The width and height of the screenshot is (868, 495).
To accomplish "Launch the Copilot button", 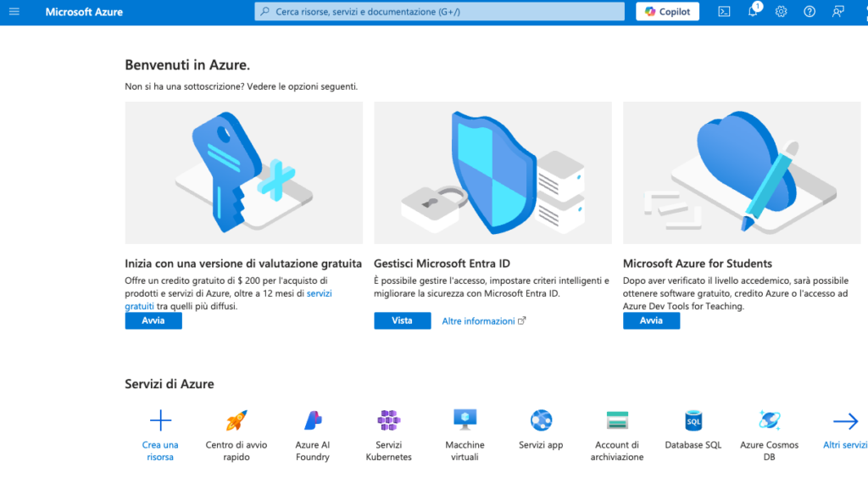I will pyautogui.click(x=667, y=11).
